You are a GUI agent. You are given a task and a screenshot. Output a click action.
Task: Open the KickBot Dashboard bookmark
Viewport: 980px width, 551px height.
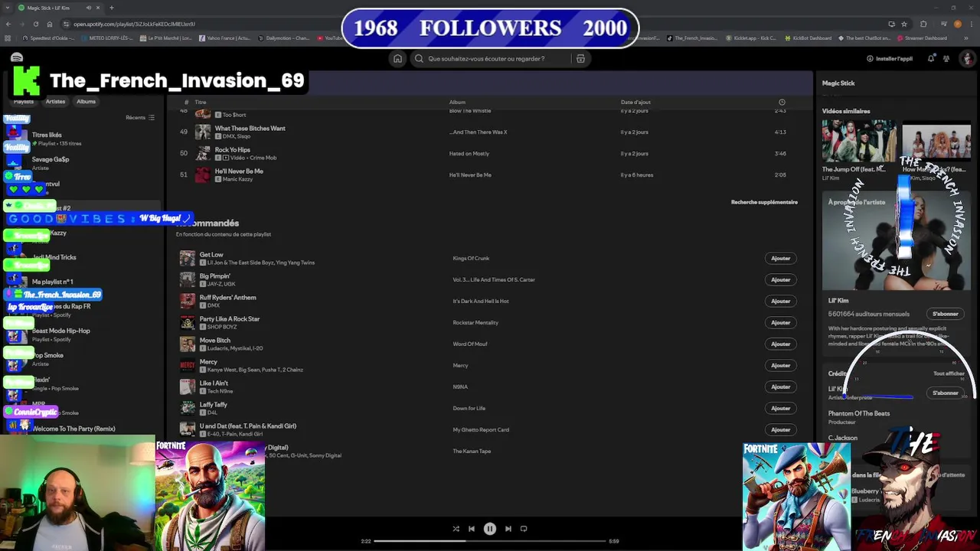808,37
